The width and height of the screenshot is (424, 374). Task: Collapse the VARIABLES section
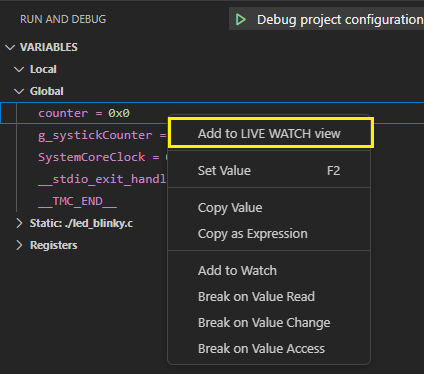tap(10, 47)
